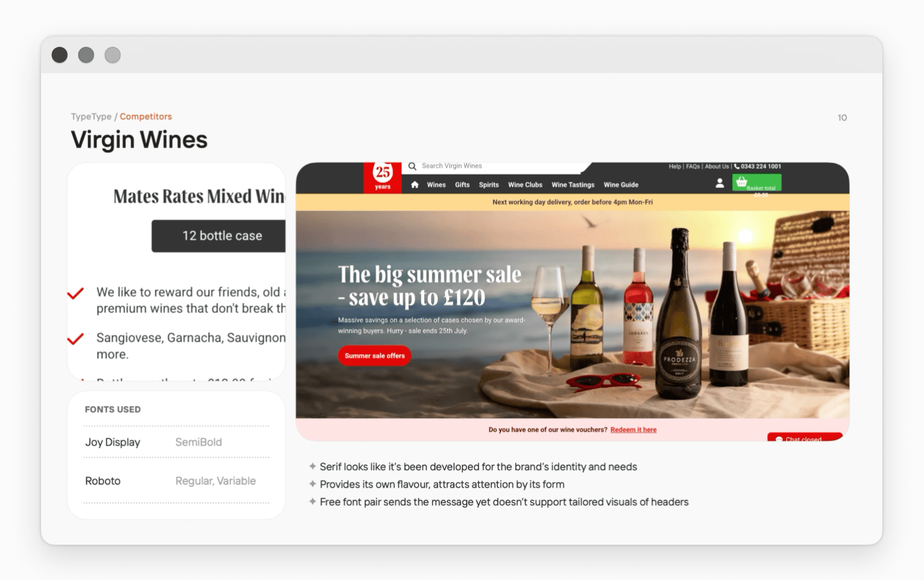Click the slide page number 10

coord(842,117)
